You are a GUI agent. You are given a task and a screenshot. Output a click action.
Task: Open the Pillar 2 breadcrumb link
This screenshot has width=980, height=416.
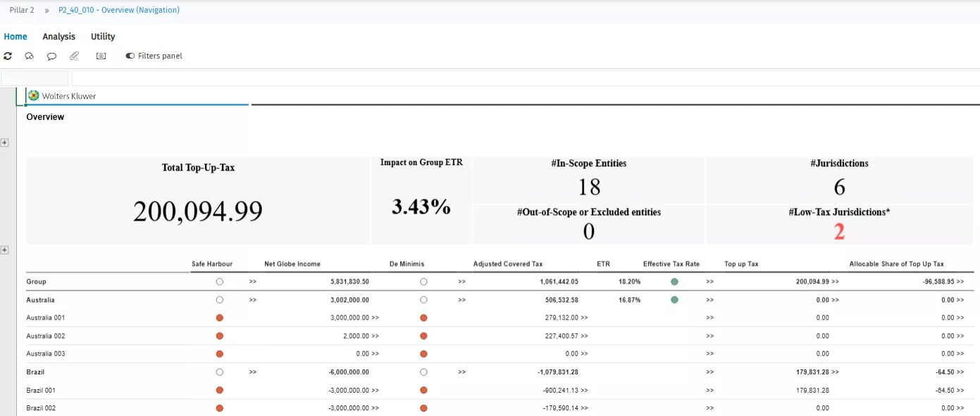pyautogui.click(x=21, y=10)
